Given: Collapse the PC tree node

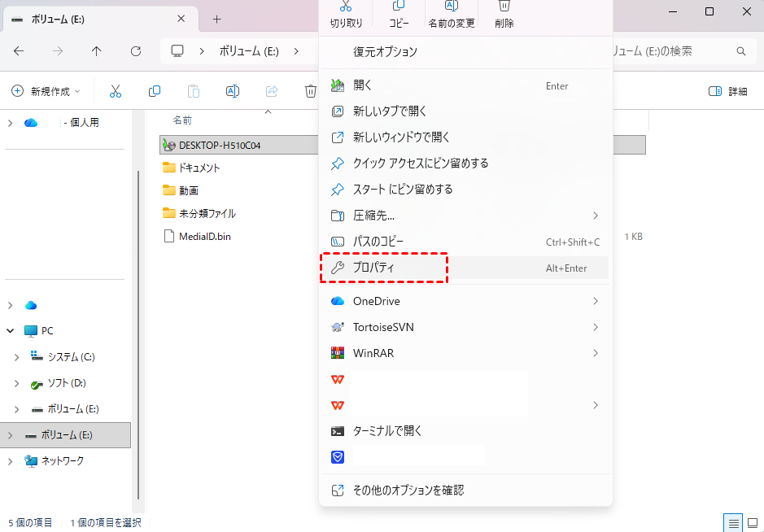Looking at the screenshot, I should coord(10,331).
